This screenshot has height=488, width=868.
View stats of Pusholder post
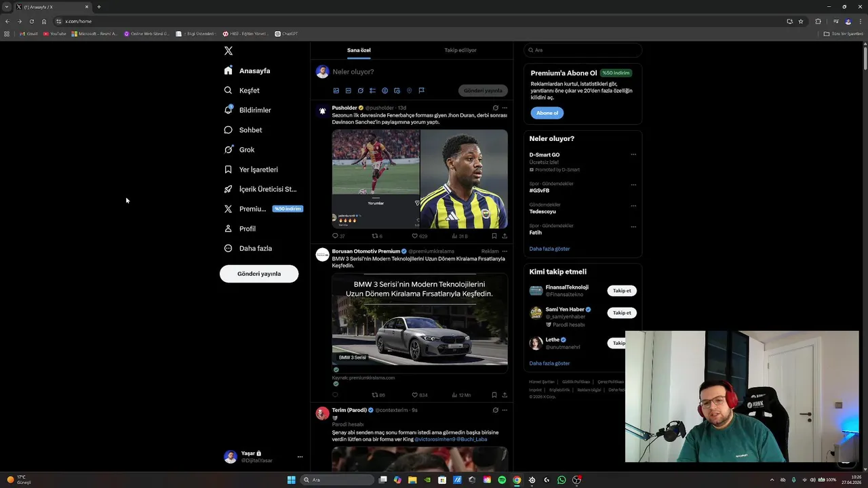pyautogui.click(x=459, y=236)
